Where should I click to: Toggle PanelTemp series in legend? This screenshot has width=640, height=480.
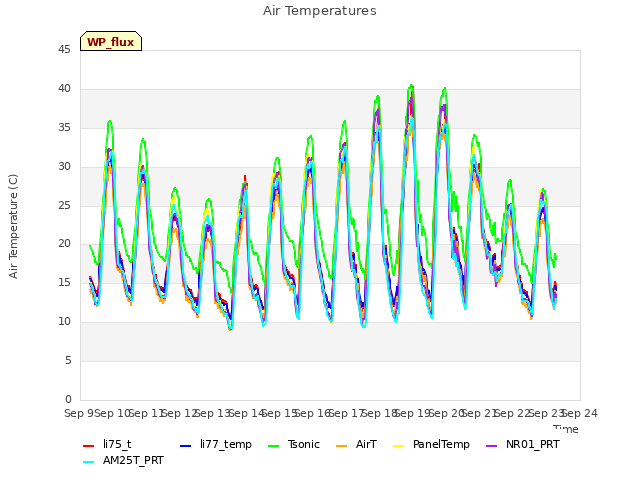[x=431, y=444]
